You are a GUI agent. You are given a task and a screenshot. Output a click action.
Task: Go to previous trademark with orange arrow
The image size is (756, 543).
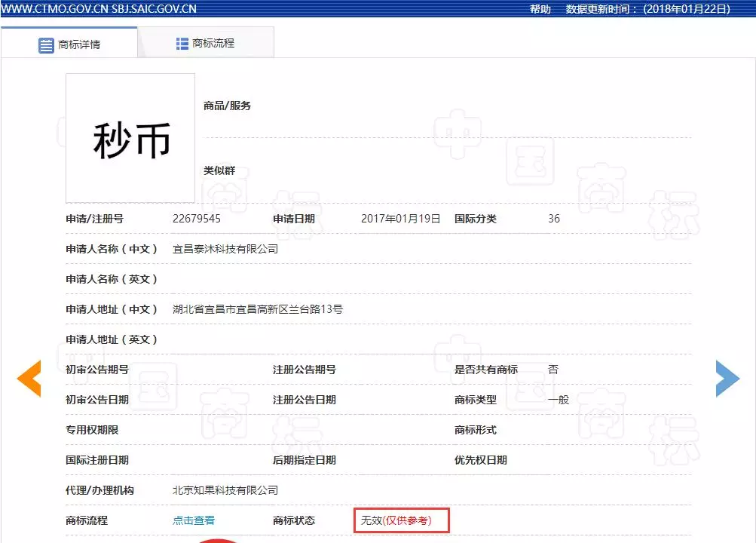point(29,379)
